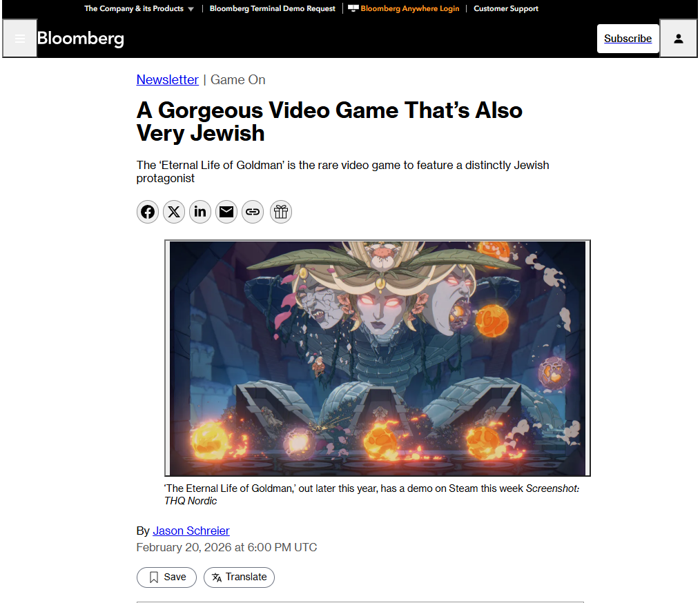This screenshot has height=603, width=700.
Task: Open the Newsletter link
Action: (x=168, y=79)
